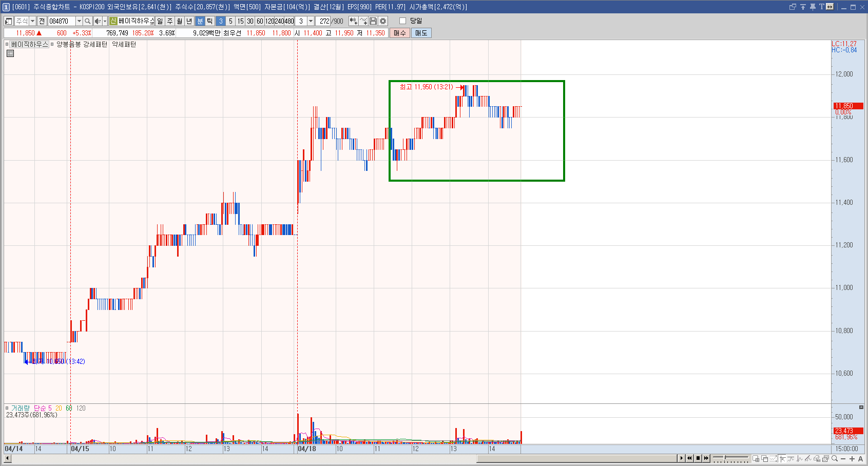This screenshot has width=868, height=466.
Task: Click the speaker sound icon in toolbar
Action: pyautogui.click(x=97, y=21)
